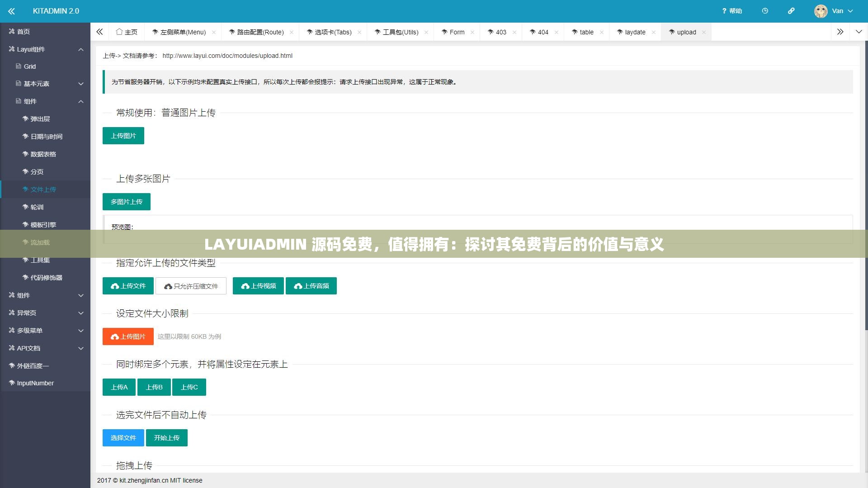
Task: Click the 上传B button
Action: tap(154, 387)
